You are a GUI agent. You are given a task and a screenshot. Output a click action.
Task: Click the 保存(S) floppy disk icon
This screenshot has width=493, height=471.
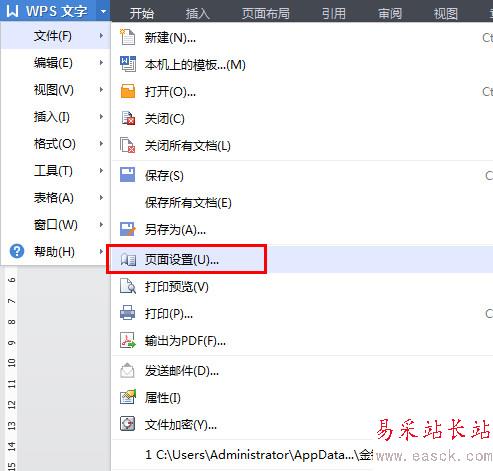coord(128,175)
